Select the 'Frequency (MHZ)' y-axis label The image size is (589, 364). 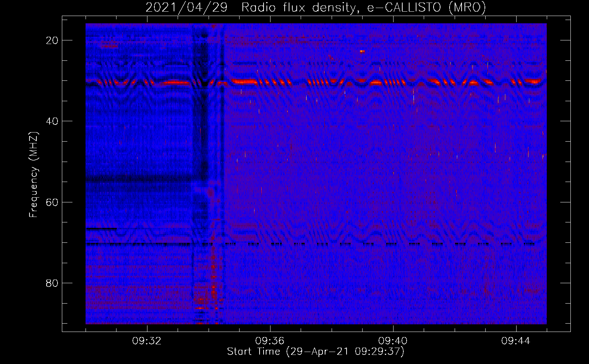click(x=33, y=175)
